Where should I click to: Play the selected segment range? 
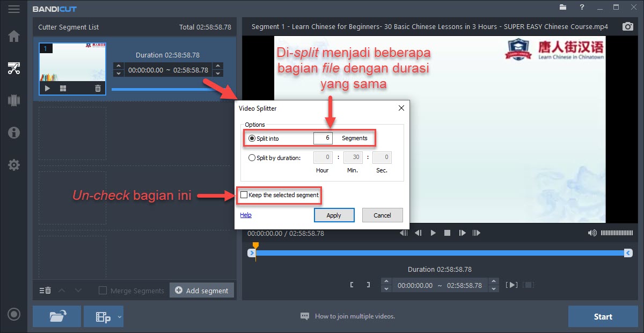(x=512, y=285)
